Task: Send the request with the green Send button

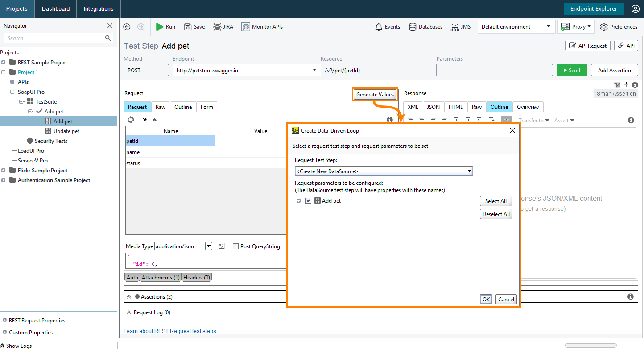Action: pos(572,71)
